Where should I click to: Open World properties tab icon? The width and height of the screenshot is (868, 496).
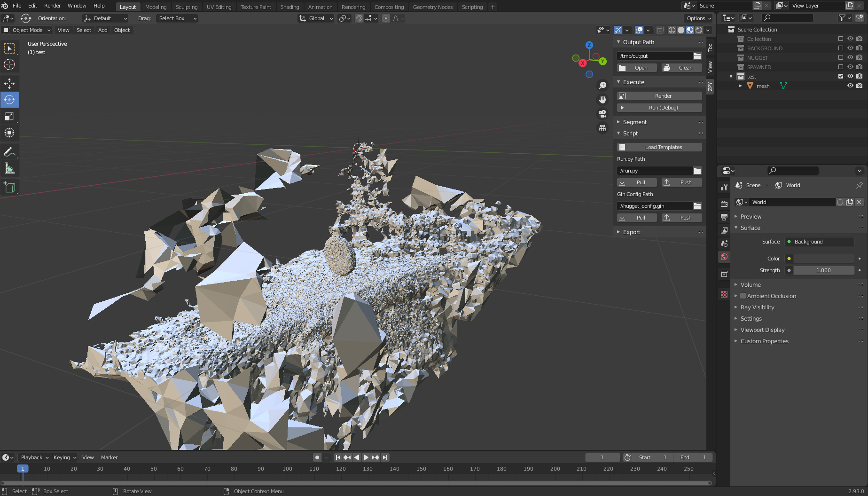(x=724, y=257)
